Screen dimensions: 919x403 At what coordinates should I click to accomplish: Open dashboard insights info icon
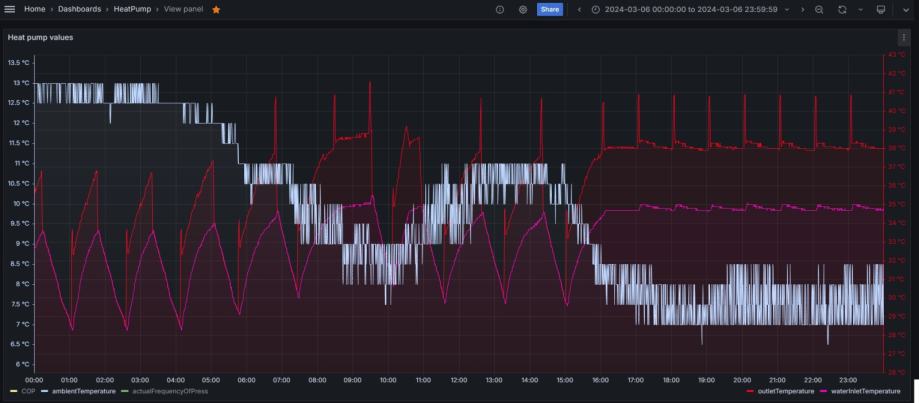500,9
